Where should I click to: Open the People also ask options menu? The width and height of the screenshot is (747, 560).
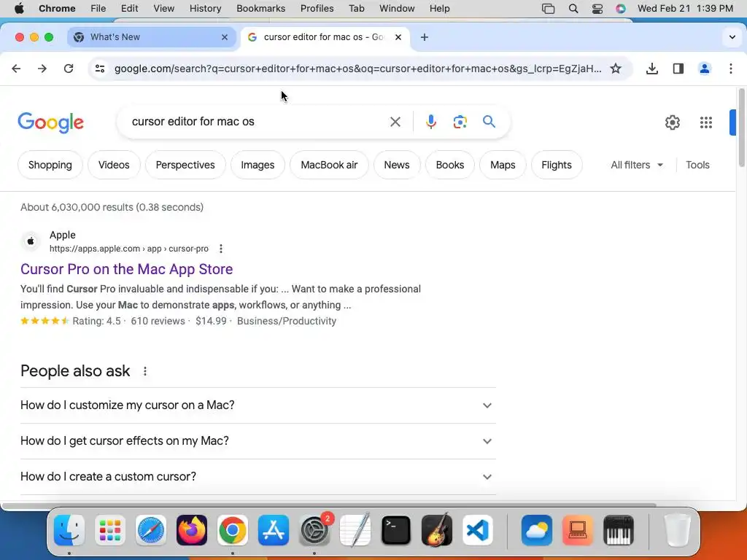[145, 371]
